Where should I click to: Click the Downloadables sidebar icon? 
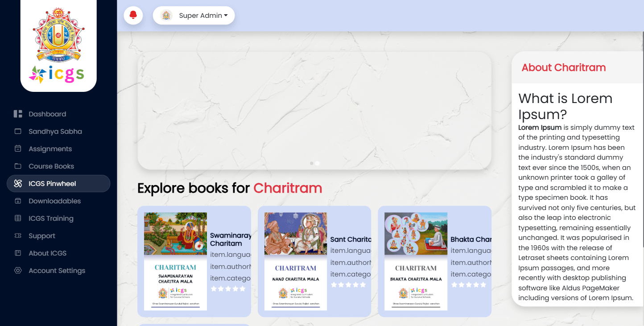[18, 201]
